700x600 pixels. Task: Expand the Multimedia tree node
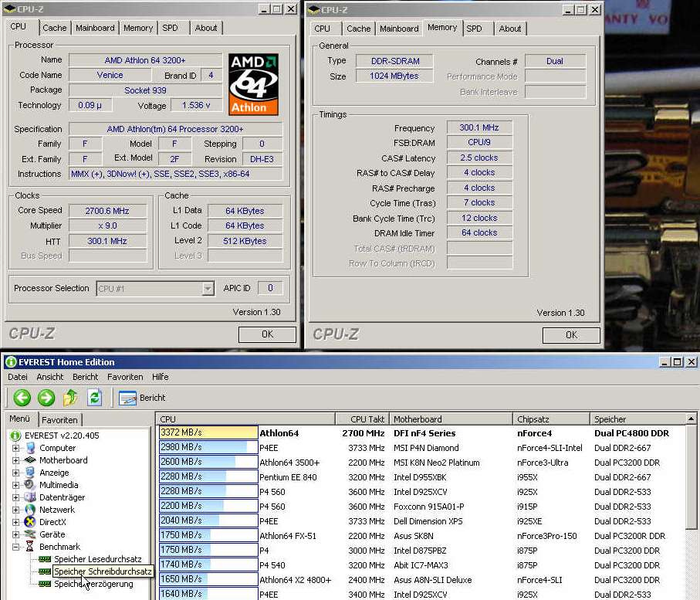[x=15, y=485]
